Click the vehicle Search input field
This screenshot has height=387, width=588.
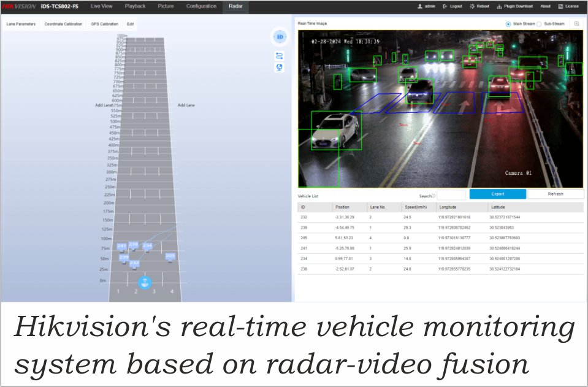(x=451, y=195)
